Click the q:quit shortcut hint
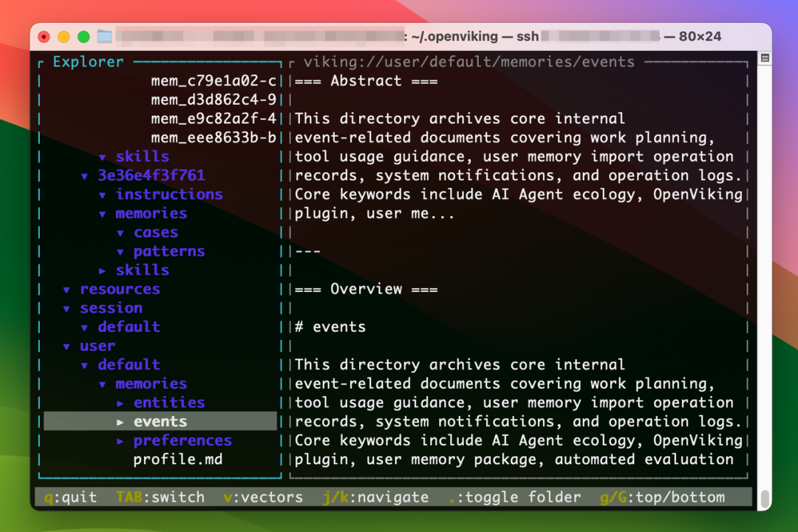This screenshot has height=532, width=798. coord(70,497)
